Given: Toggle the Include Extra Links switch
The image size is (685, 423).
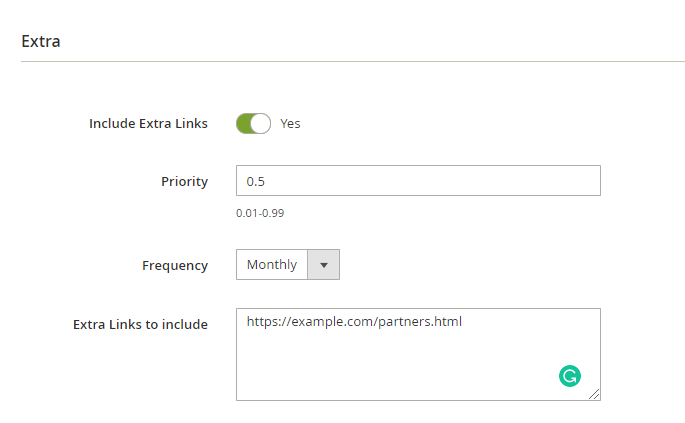Looking at the screenshot, I should tap(253, 124).
